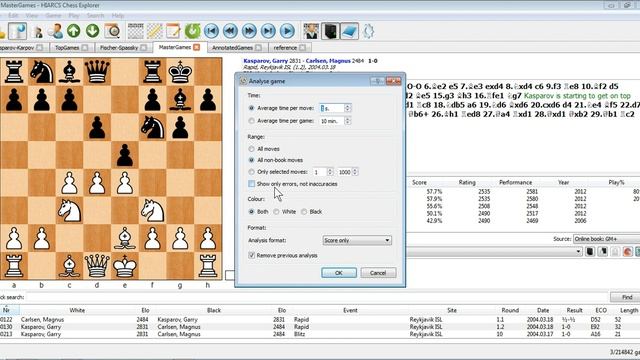Step back with the rewind button

[230, 31]
